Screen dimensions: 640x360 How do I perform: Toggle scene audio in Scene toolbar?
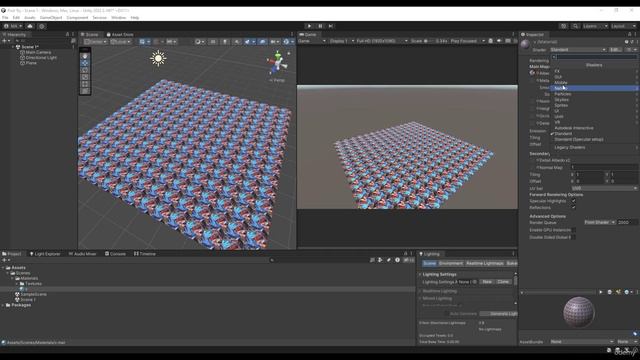(237, 42)
